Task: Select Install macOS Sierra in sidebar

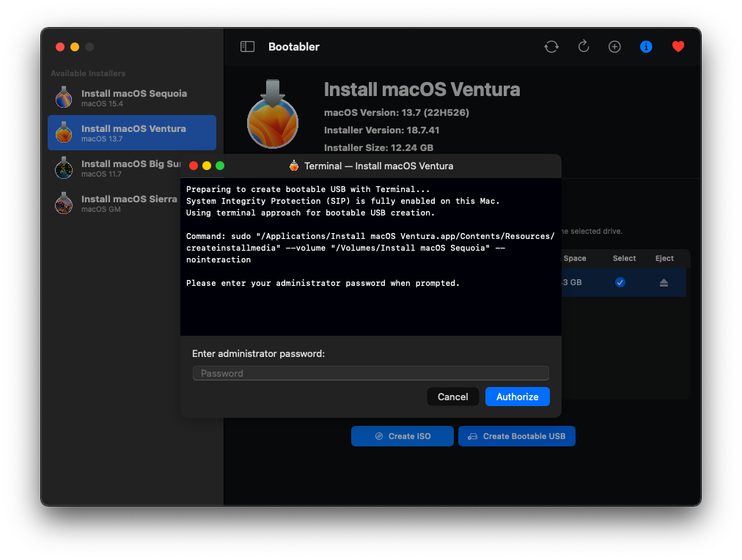Action: (114, 203)
